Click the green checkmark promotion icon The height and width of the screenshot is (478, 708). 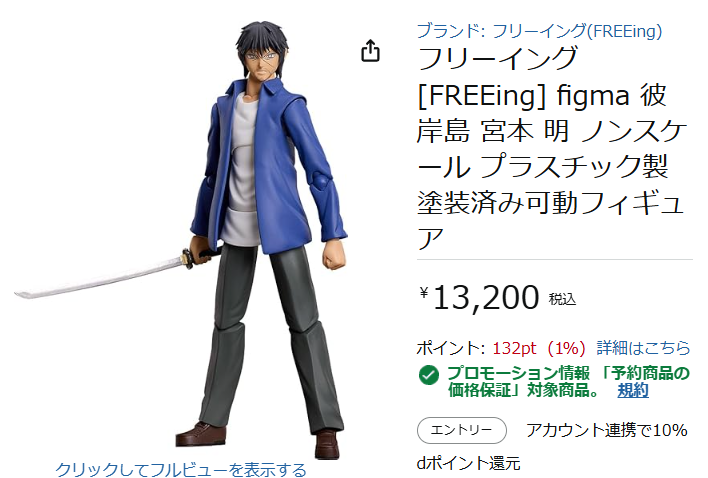[429, 375]
